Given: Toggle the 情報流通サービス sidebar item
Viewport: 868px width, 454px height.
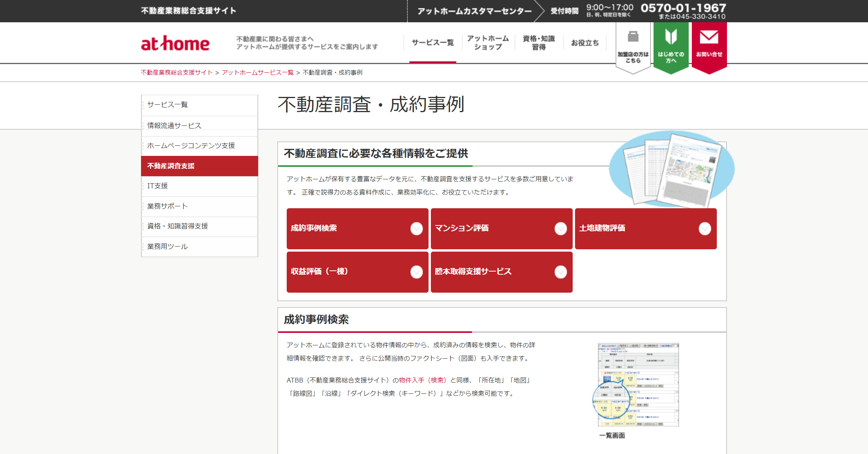Looking at the screenshot, I should point(198,125).
